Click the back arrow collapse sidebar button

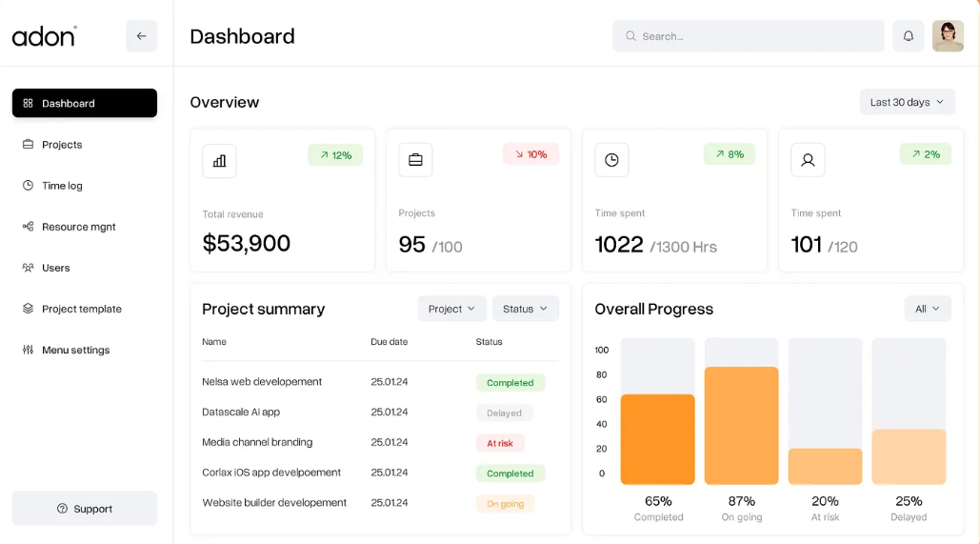141,36
